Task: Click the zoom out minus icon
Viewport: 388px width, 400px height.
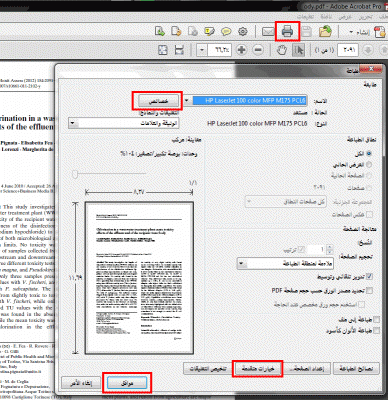Action: pos(258,50)
